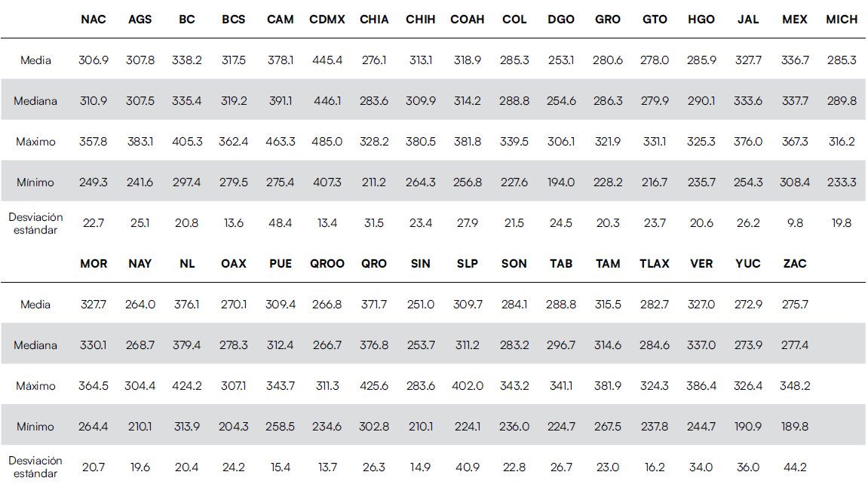Screen dimensions: 868x484
Task: Select Desviación estándar label in bottom table
Action: click(x=35, y=467)
